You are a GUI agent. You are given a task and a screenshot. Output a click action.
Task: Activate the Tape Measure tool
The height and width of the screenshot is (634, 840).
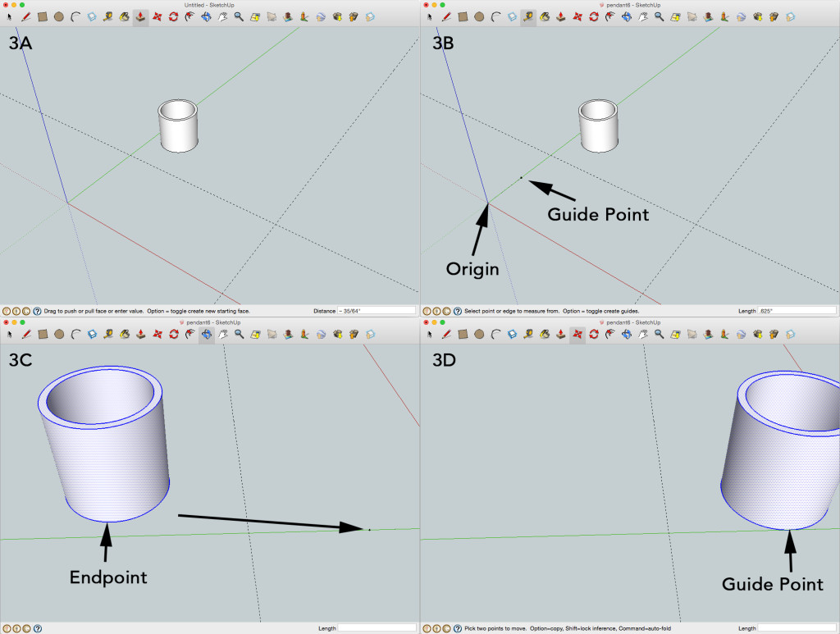point(107,16)
